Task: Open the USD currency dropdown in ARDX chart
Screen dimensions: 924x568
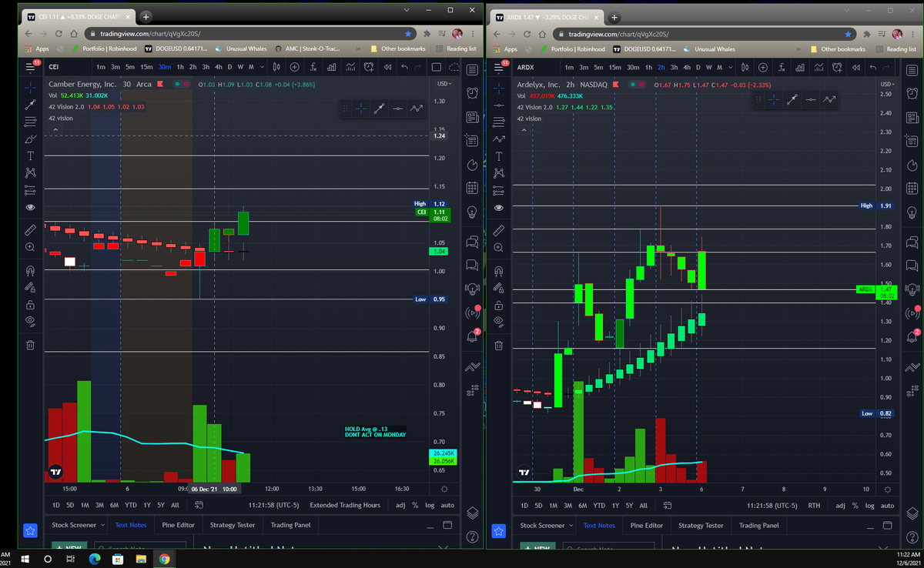Action: [887, 83]
